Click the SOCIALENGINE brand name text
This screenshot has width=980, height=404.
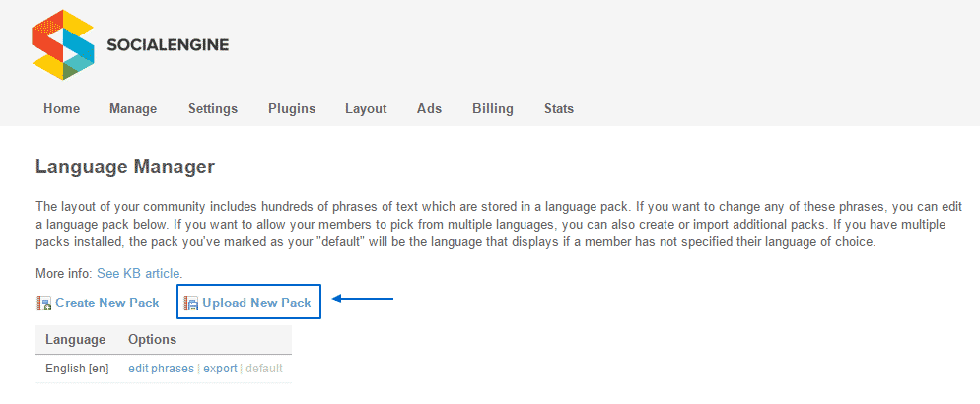click(x=167, y=45)
